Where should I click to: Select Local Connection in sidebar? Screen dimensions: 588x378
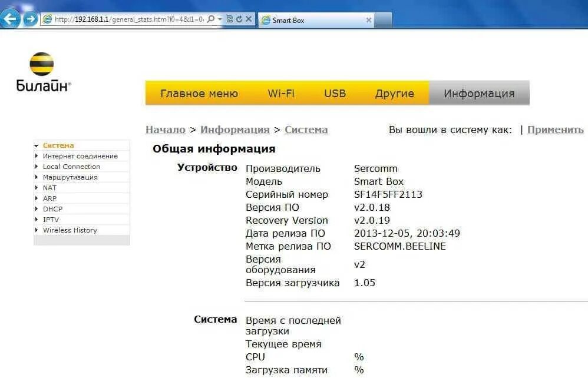71,167
